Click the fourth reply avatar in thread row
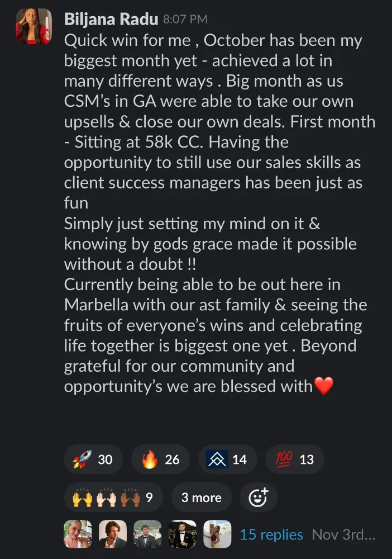This screenshot has height=559, width=392. (x=183, y=534)
